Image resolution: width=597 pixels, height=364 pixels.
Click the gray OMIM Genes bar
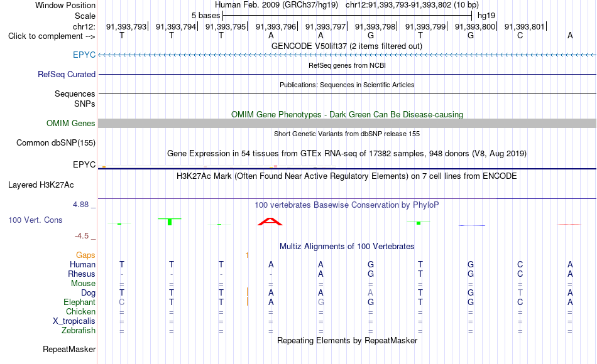[347, 123]
